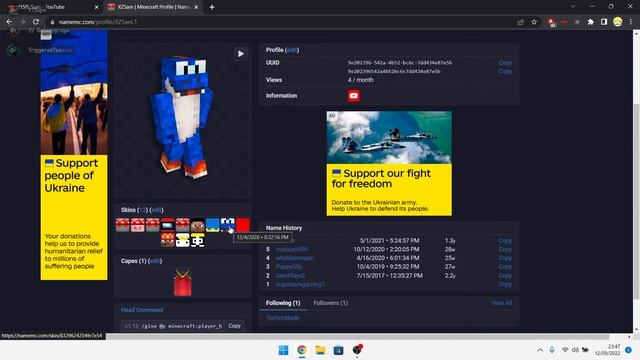The image size is (640, 360).
Task: Copy the dashed UUID
Action: tap(505, 63)
